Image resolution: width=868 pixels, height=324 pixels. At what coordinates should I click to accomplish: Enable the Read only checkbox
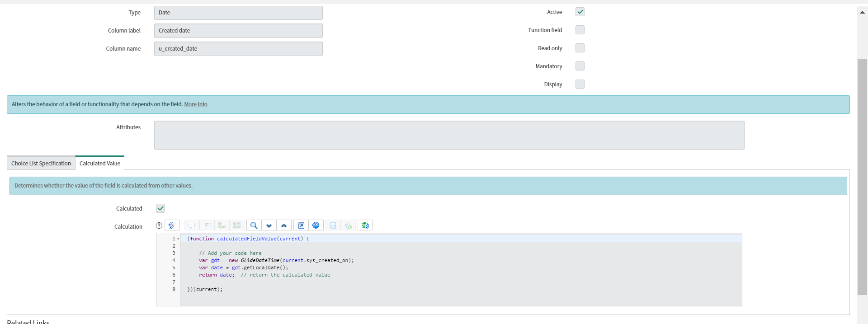[580, 48]
